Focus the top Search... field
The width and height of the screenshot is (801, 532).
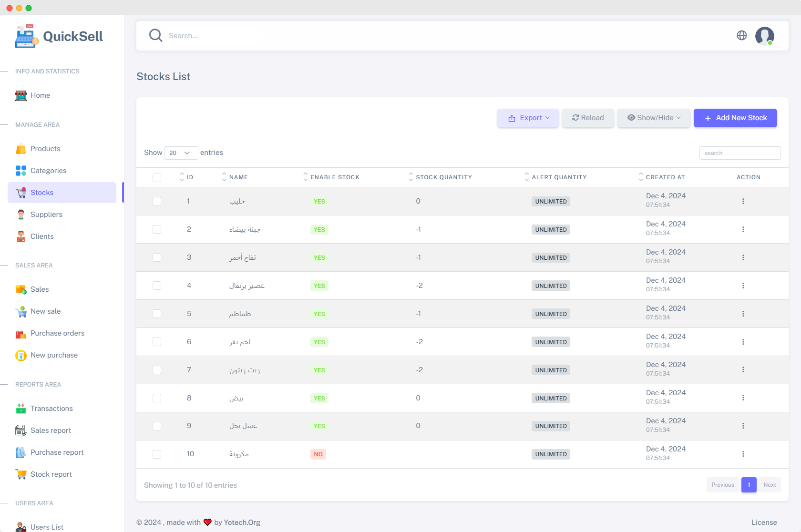[448, 36]
